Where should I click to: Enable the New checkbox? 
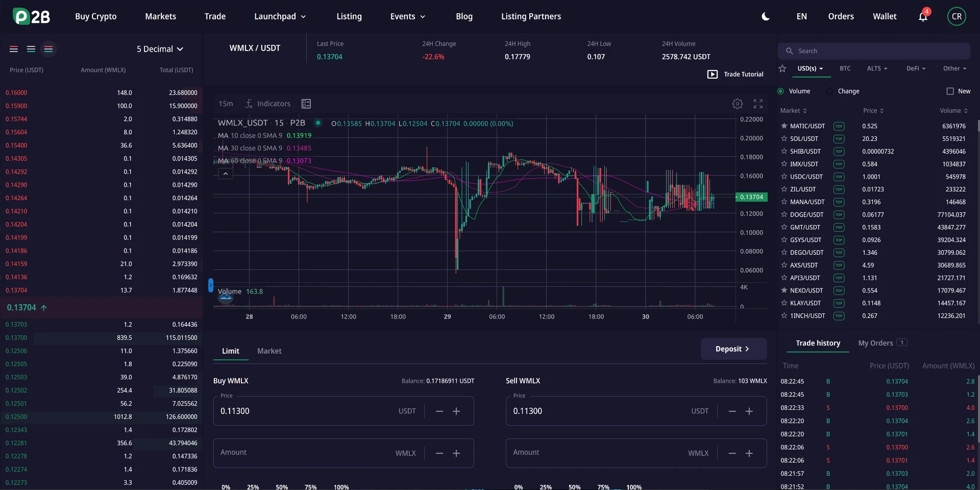click(950, 91)
